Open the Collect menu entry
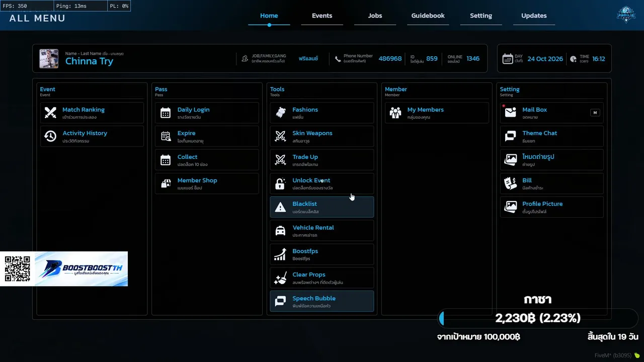 (x=207, y=160)
